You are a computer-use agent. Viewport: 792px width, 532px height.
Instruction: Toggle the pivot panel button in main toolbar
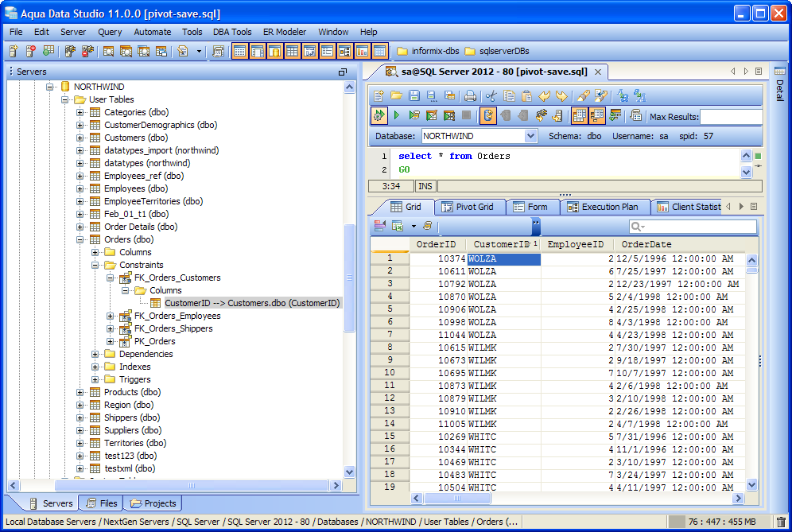[x=309, y=51]
